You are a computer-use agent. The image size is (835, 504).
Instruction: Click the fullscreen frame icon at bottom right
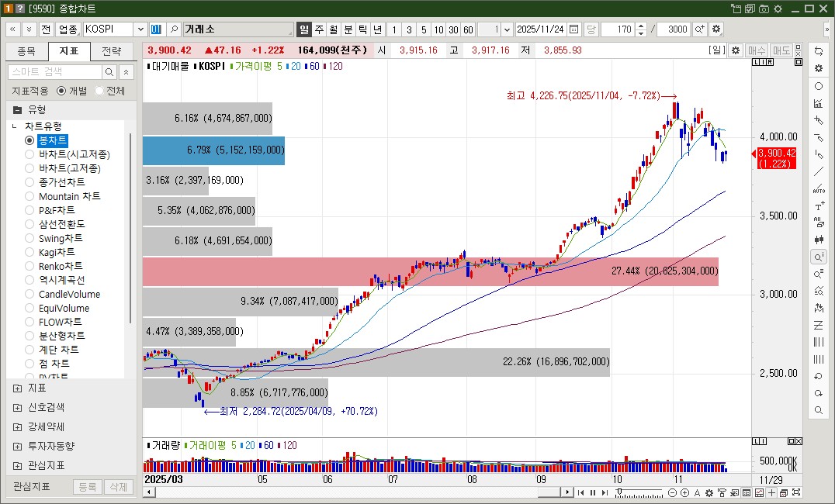point(797,493)
